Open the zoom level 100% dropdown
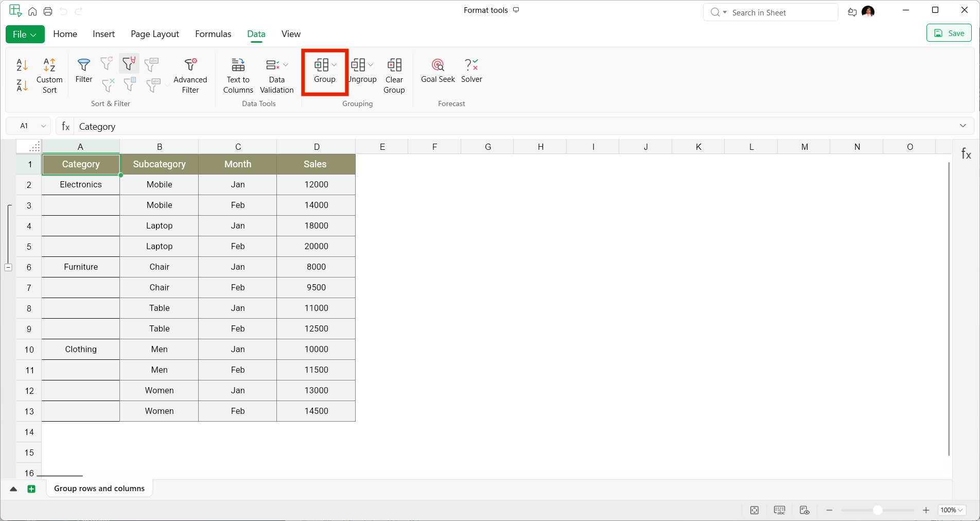980x521 pixels. coord(951,510)
